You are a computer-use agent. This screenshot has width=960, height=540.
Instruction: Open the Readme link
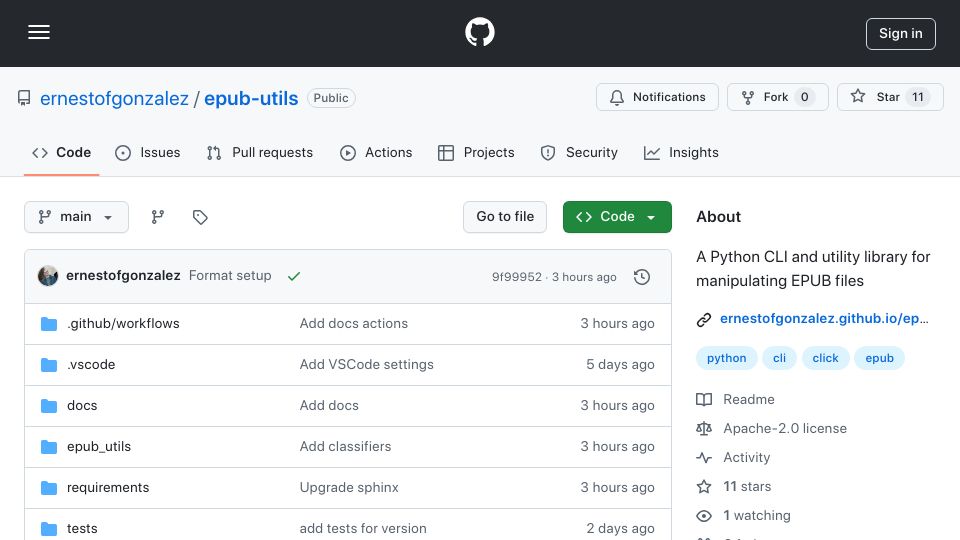pyautogui.click(x=749, y=399)
